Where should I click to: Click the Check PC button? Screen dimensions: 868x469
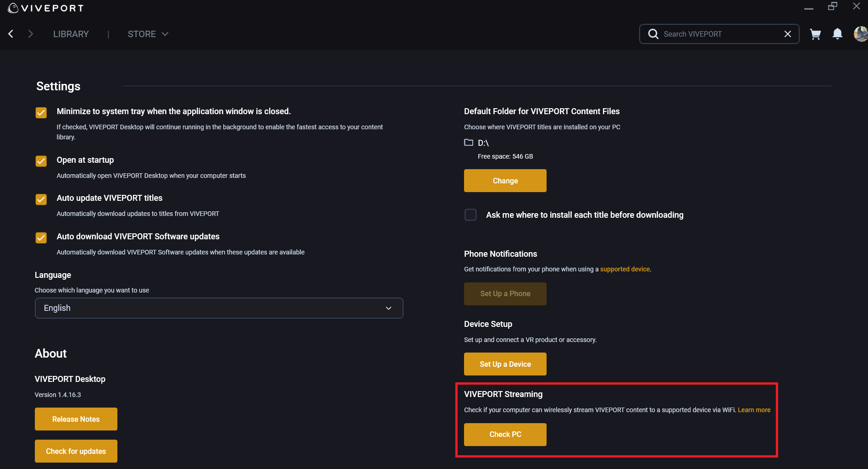pos(505,435)
